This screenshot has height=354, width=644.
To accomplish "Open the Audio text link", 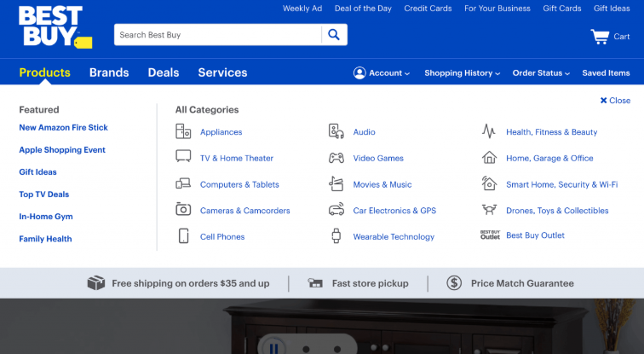I will pyautogui.click(x=364, y=132).
